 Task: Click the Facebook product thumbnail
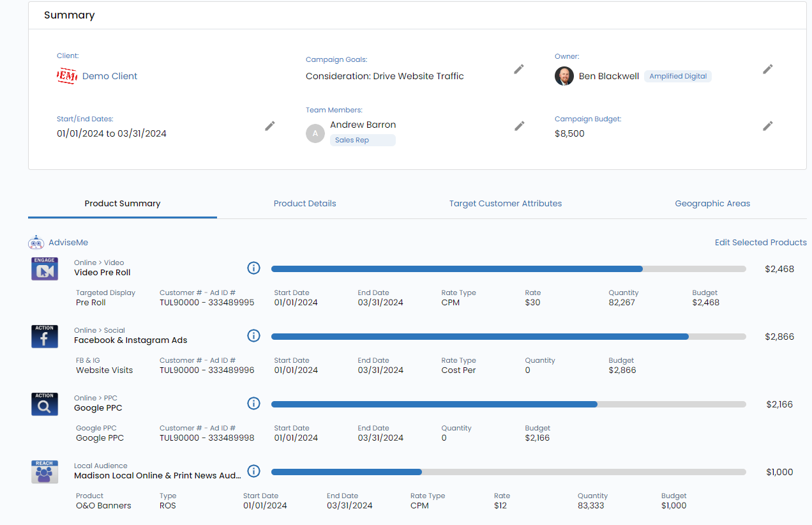click(45, 337)
